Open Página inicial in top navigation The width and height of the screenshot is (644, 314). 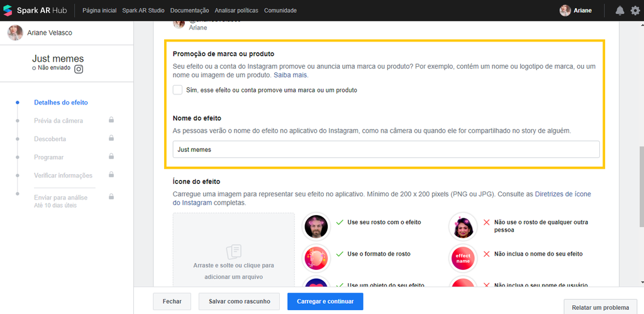99,11
